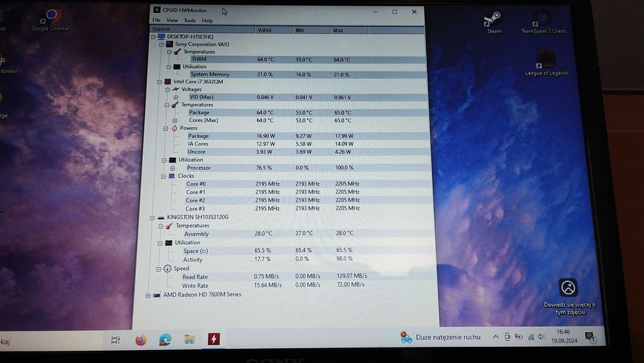This screenshot has height=363, width=644.
Task: Expand the Cores (Max) temperature row
Action: click(175, 121)
